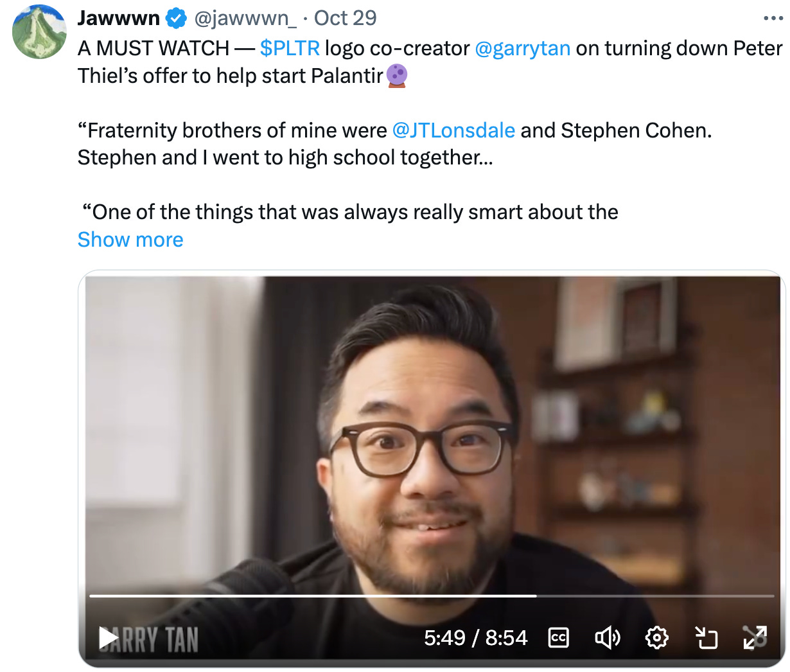Open Jawwwn's profile avatar picture
Screen dimensions: 790x672
[x=40, y=31]
